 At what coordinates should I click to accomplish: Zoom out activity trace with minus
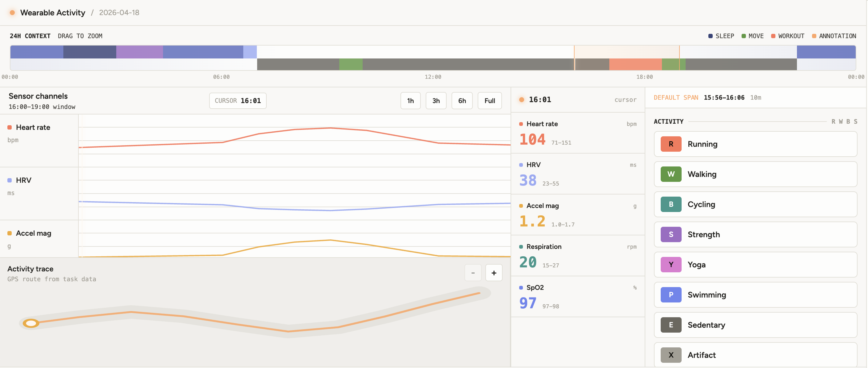(473, 273)
